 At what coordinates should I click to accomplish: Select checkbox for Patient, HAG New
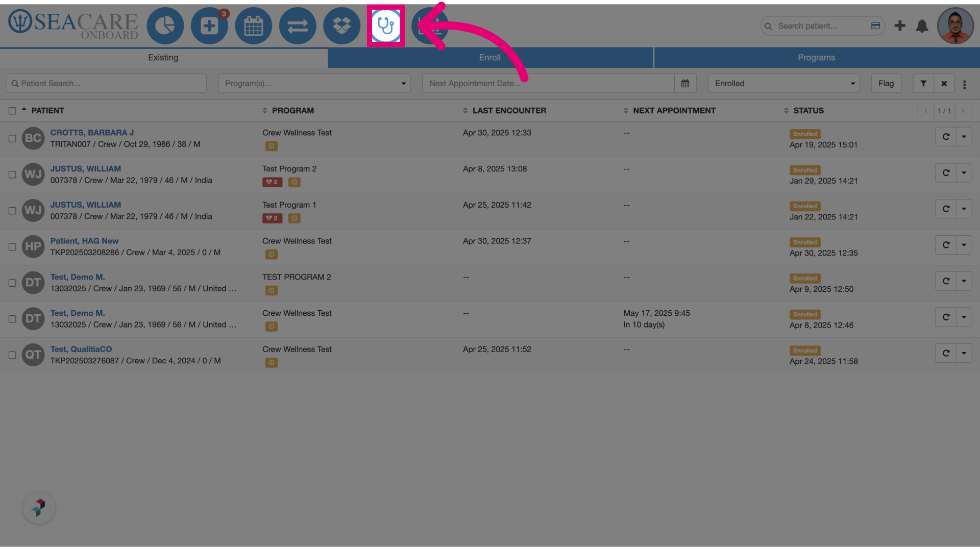[12, 247]
